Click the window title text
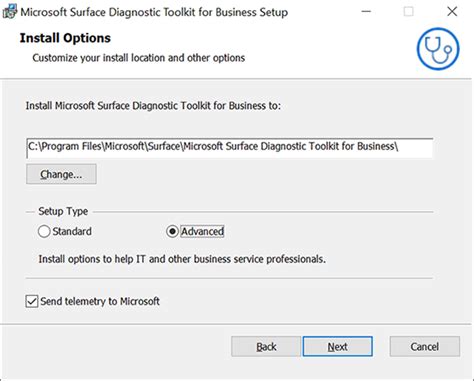The height and width of the screenshot is (381, 474). [154, 12]
